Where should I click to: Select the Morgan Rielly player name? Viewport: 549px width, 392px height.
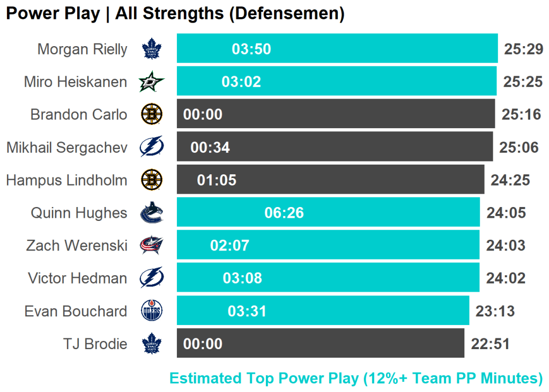(x=82, y=49)
